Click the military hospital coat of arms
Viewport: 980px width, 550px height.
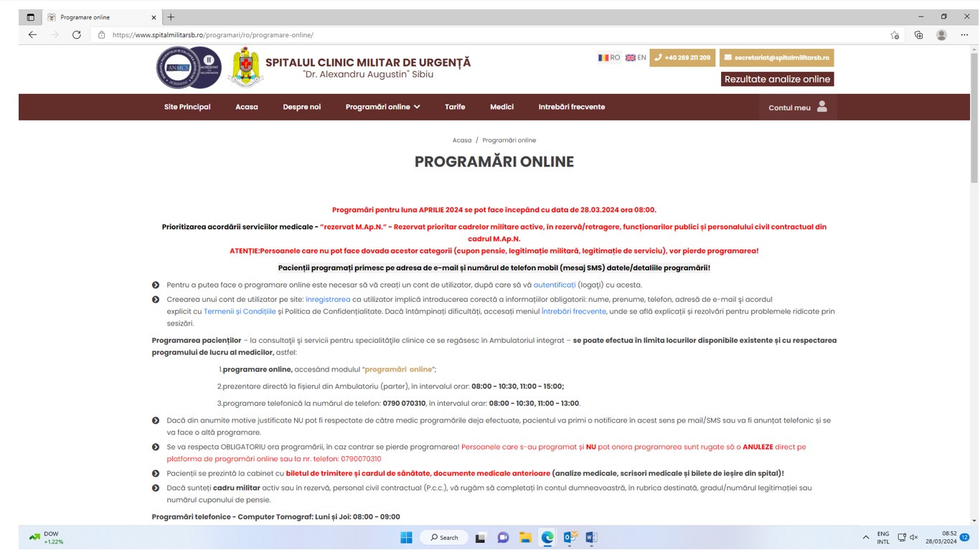coord(245,67)
